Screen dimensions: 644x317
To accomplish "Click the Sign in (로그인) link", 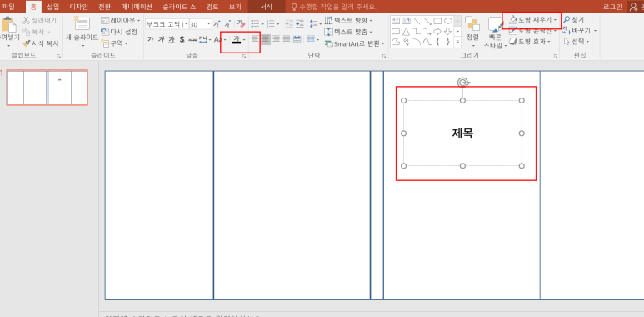I will coord(612,7).
